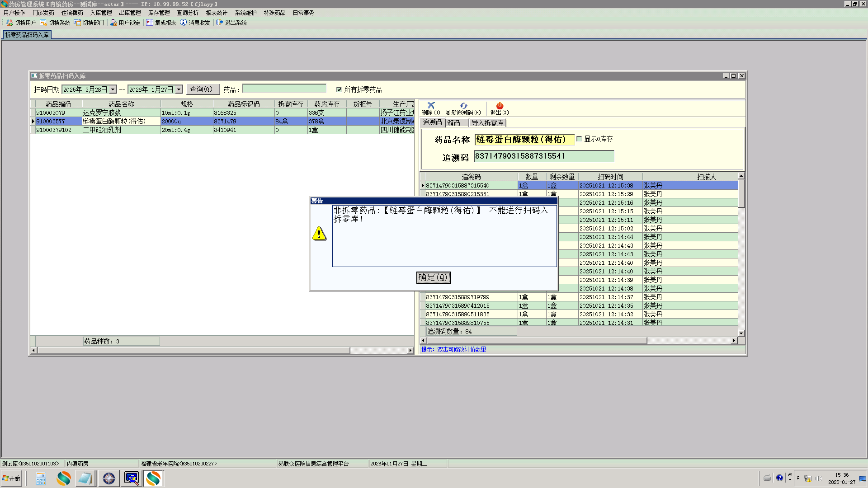868x488 pixels.
Task: Expand the end date dropdown 2026年1月27日
Action: [179, 89]
